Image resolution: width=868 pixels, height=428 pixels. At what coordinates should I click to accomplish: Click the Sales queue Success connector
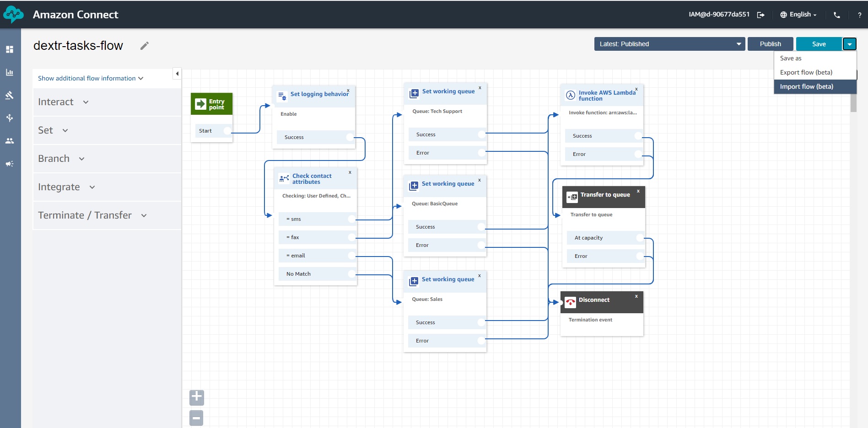(x=481, y=322)
